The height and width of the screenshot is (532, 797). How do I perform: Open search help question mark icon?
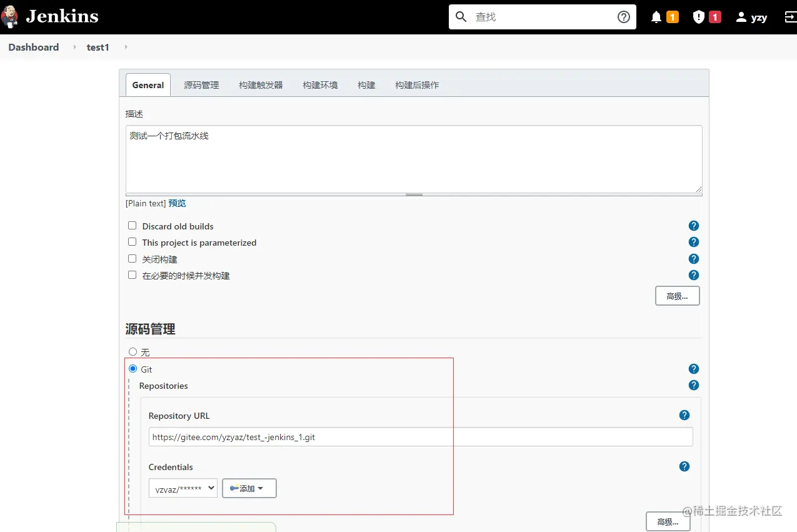click(624, 17)
